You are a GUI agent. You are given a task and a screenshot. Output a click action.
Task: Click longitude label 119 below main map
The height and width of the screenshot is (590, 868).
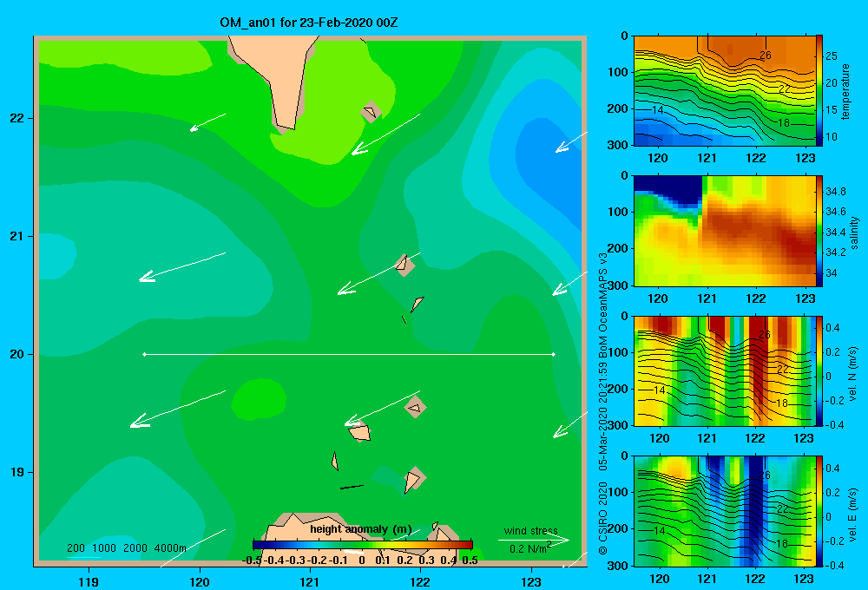pyautogui.click(x=89, y=581)
